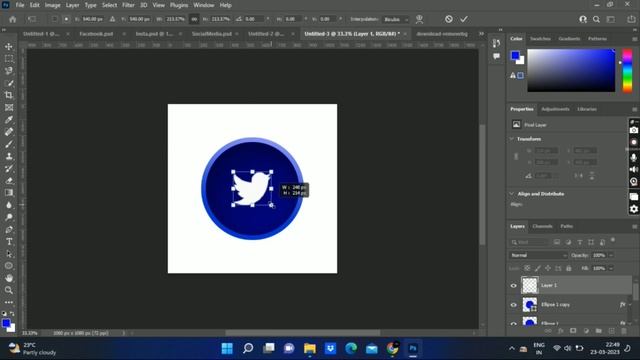The image size is (640, 360).
Task: Select the Move tool
Action: (x=9, y=47)
